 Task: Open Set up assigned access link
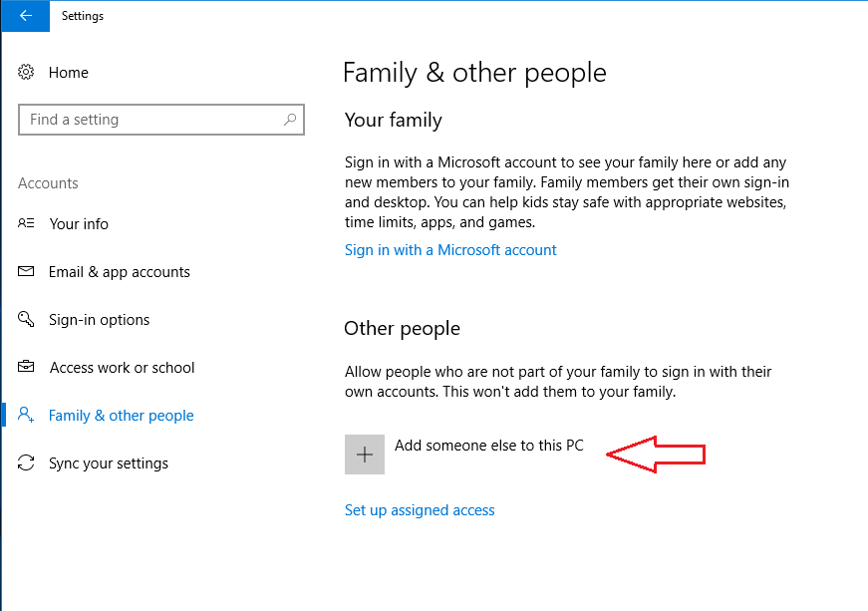(420, 510)
